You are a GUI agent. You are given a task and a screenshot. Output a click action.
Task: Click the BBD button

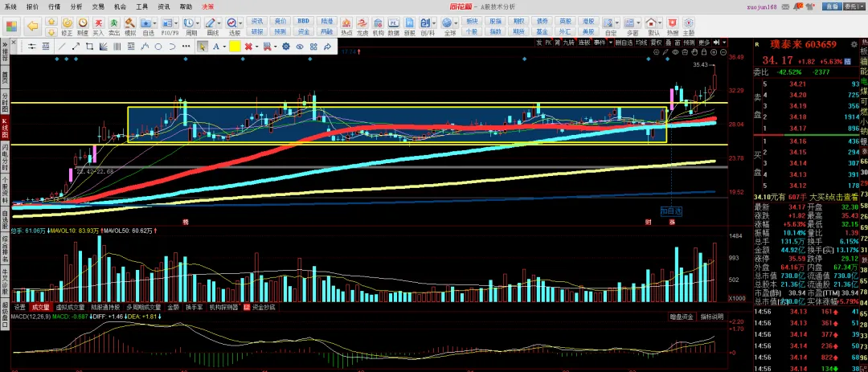[x=303, y=20]
